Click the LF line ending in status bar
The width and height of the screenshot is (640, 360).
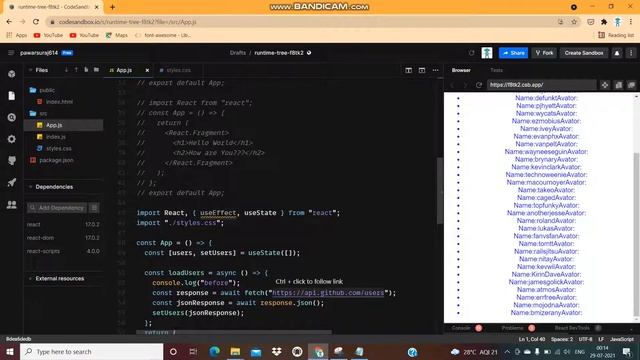point(601,339)
